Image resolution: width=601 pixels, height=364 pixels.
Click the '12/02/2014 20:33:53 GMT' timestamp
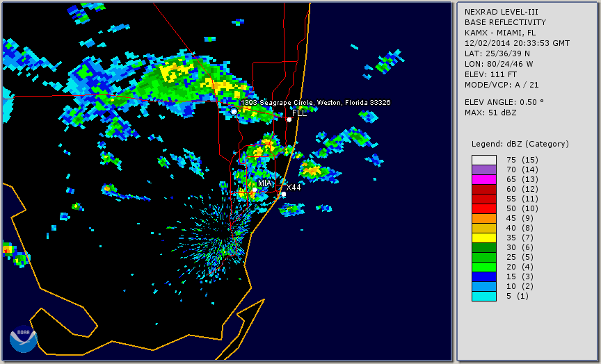pos(517,43)
